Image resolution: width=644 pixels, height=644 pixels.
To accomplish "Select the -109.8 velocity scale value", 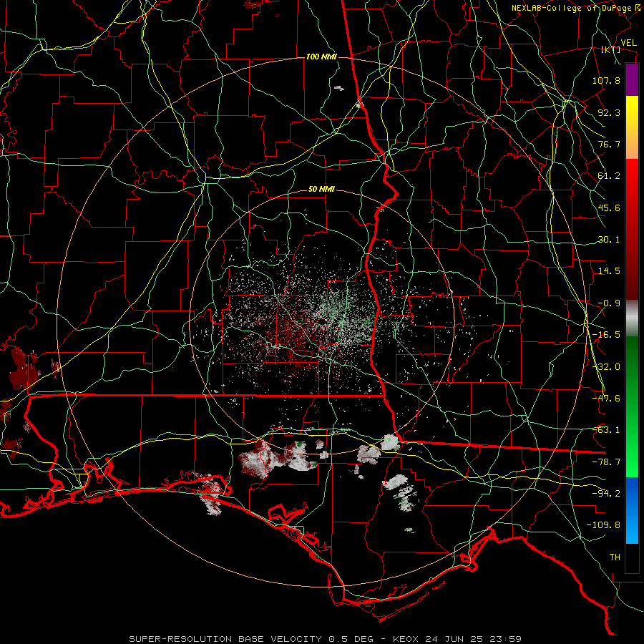I will tap(603, 525).
